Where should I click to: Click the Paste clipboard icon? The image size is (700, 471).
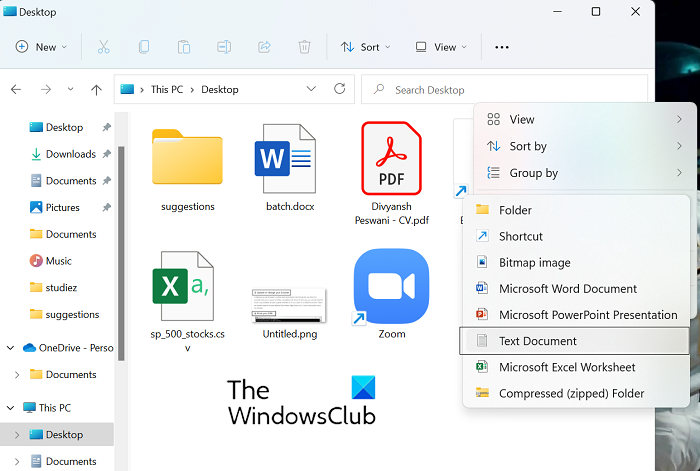pyautogui.click(x=184, y=47)
